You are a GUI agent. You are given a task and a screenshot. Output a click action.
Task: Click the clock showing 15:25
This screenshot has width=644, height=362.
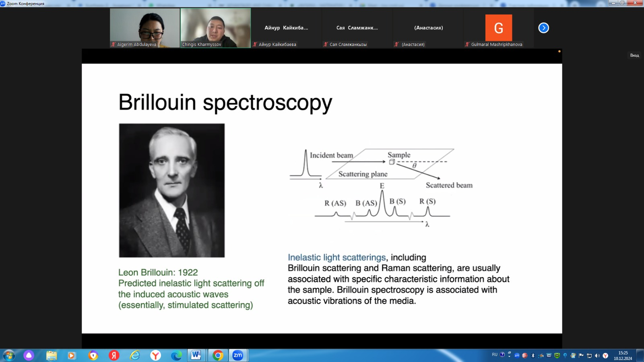(623, 356)
